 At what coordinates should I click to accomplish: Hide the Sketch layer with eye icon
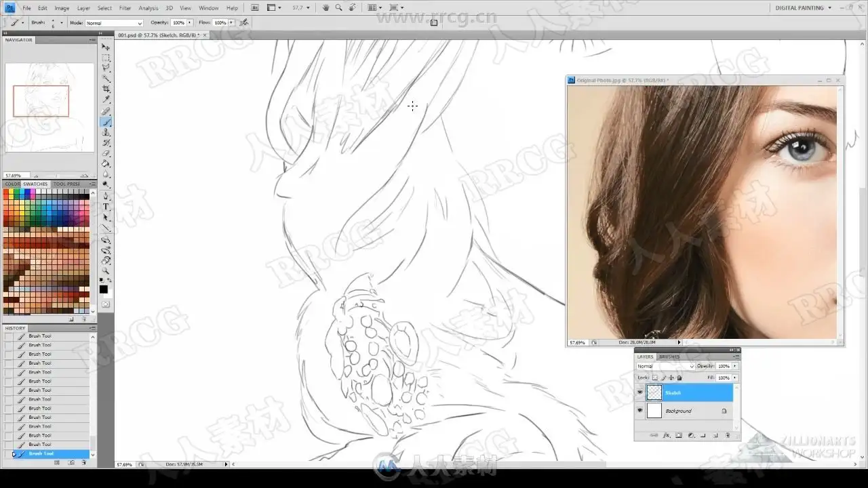(x=639, y=392)
